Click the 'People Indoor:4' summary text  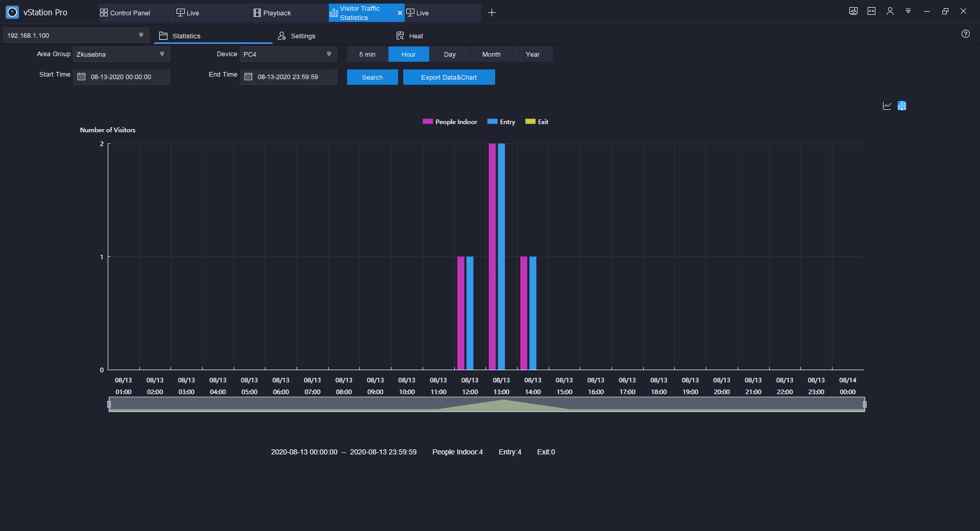pyautogui.click(x=457, y=452)
